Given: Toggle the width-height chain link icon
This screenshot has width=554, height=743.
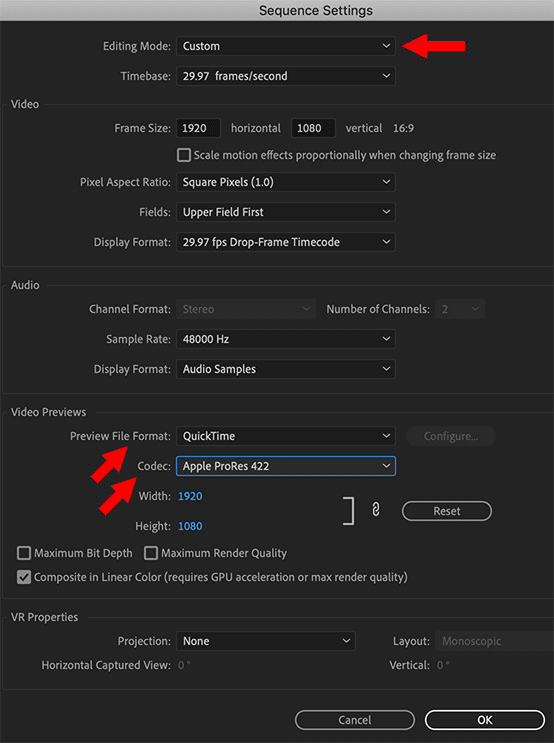Looking at the screenshot, I should point(376,510).
